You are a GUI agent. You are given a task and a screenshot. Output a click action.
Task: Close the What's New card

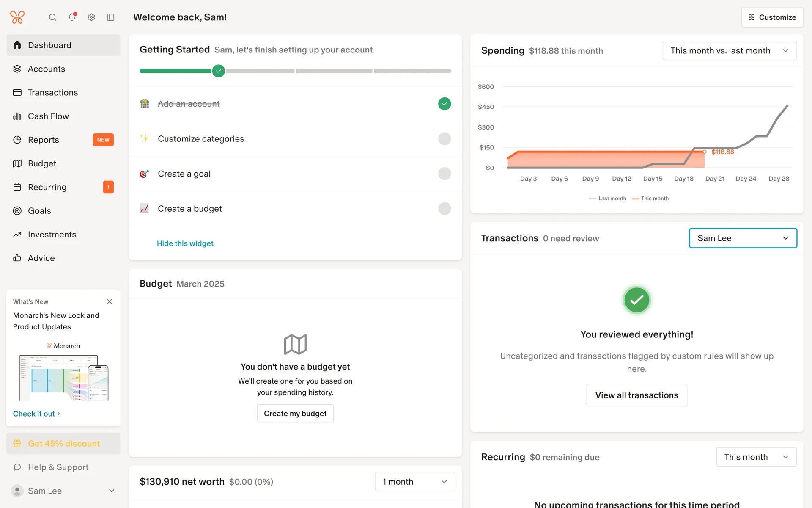(110, 301)
